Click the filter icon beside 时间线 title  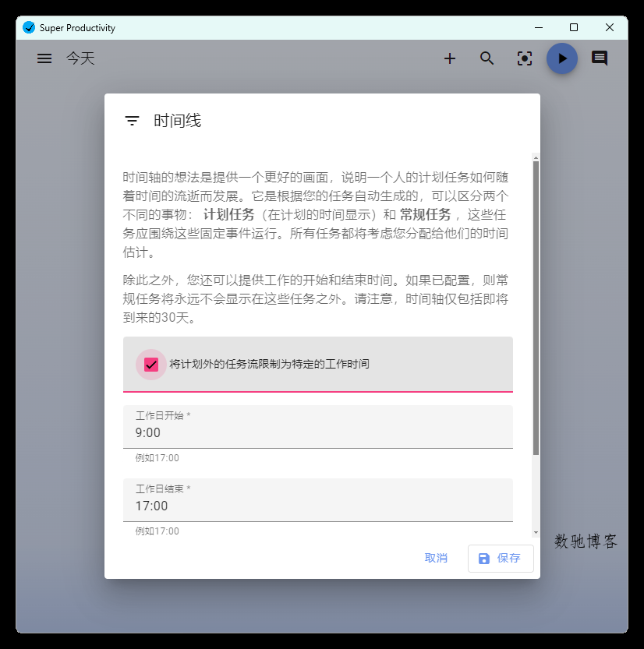click(x=132, y=121)
